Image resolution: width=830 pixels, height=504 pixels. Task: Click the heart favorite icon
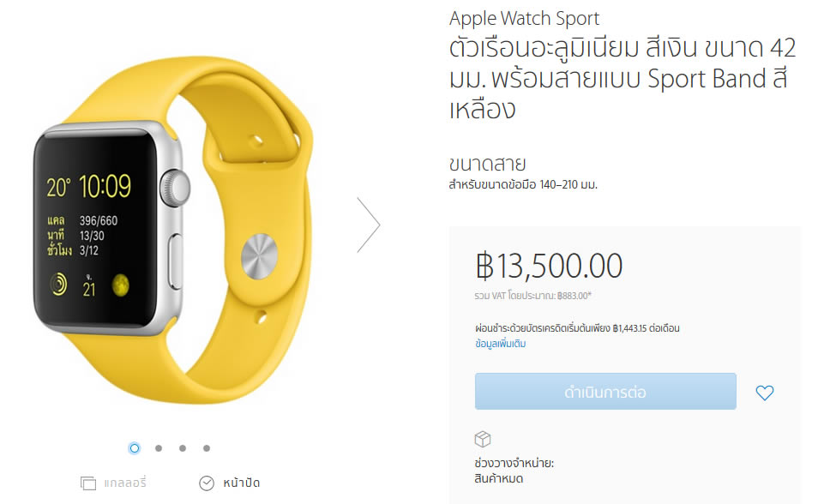[x=764, y=393]
